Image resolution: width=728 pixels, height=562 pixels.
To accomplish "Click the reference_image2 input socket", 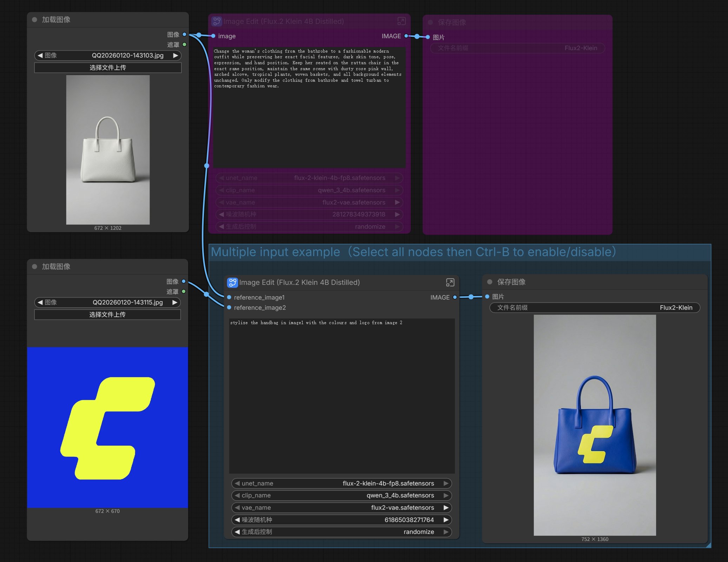I will pos(229,307).
